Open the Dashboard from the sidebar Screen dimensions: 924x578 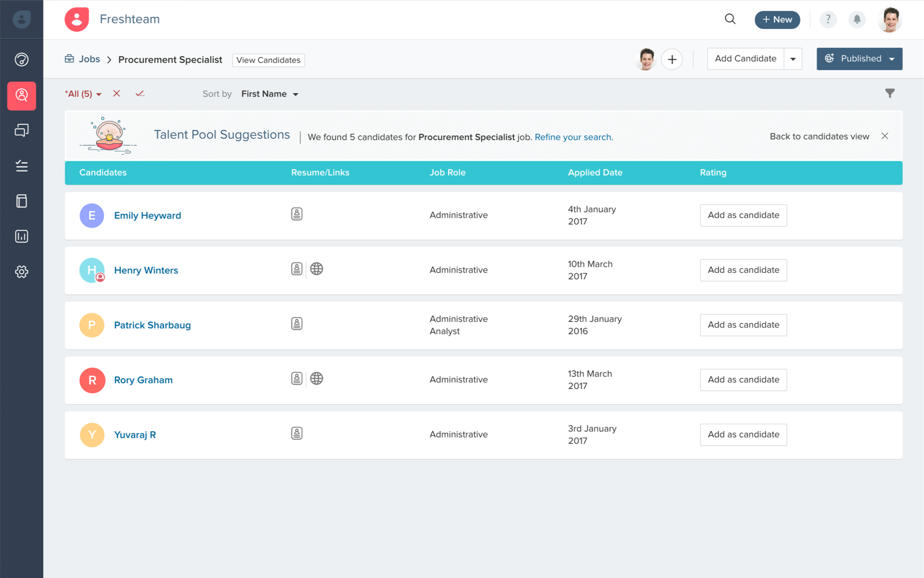point(21,60)
